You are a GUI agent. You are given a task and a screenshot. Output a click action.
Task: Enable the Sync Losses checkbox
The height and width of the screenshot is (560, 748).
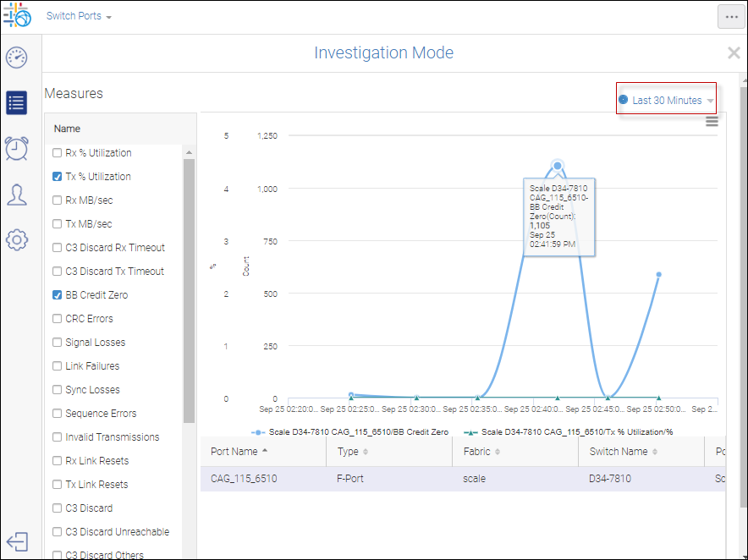58,390
